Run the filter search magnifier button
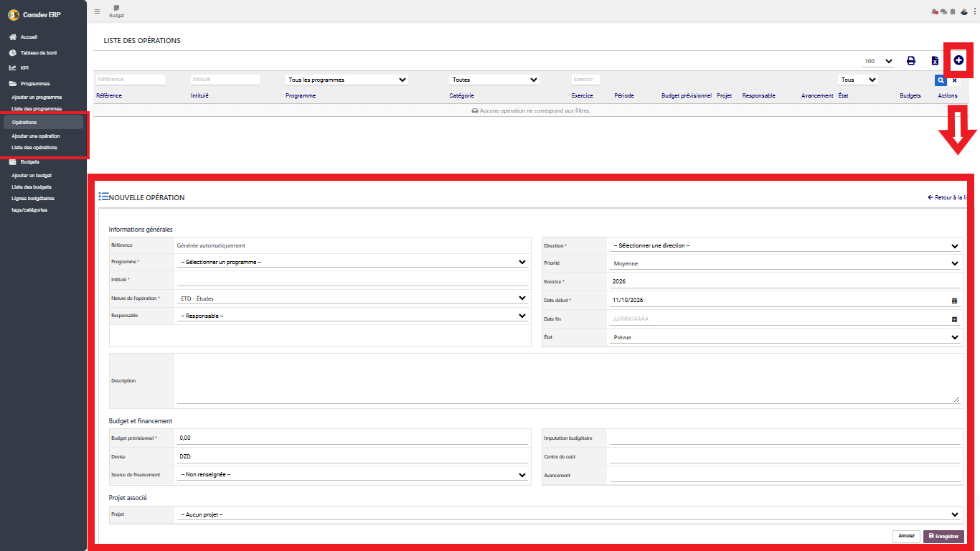The image size is (980, 551). (x=941, y=80)
